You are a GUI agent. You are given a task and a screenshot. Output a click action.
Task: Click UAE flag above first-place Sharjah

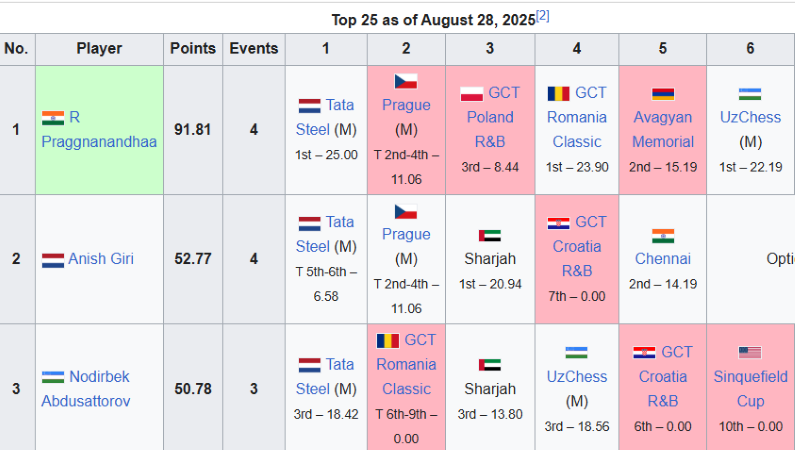[490, 236]
